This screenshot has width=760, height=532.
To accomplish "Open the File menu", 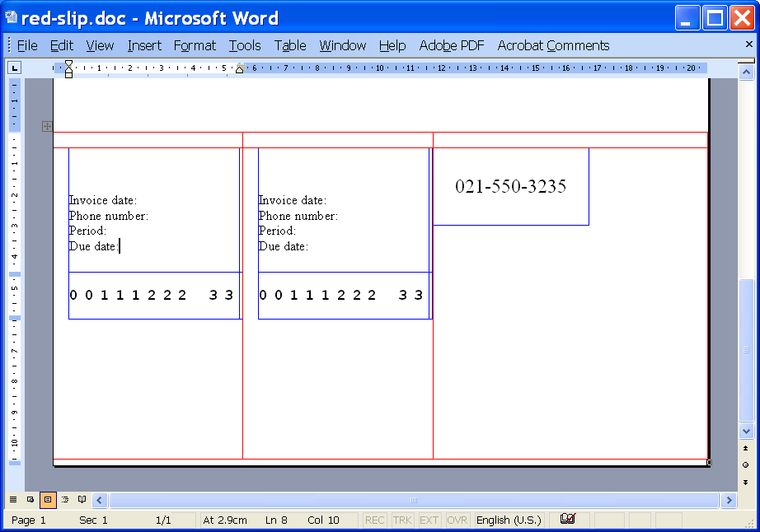I will [x=27, y=45].
